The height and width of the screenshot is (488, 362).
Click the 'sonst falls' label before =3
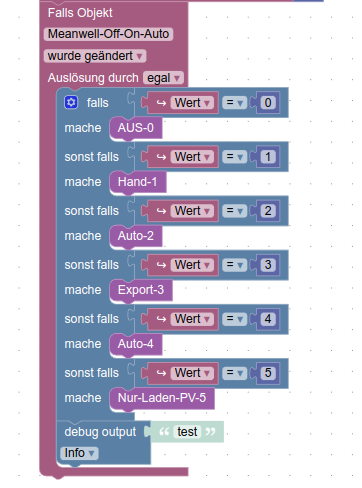92,265
